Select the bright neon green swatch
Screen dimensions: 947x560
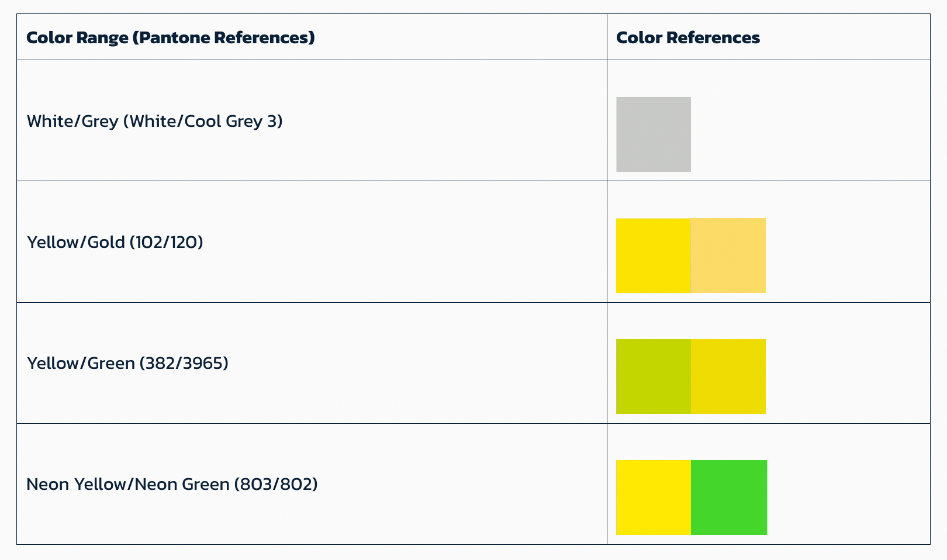pos(729,497)
